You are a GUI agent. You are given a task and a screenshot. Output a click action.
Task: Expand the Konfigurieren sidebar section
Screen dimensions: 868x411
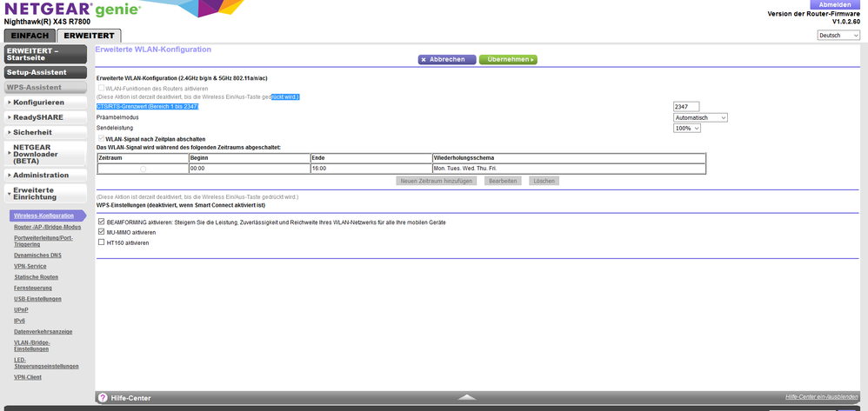coord(45,103)
